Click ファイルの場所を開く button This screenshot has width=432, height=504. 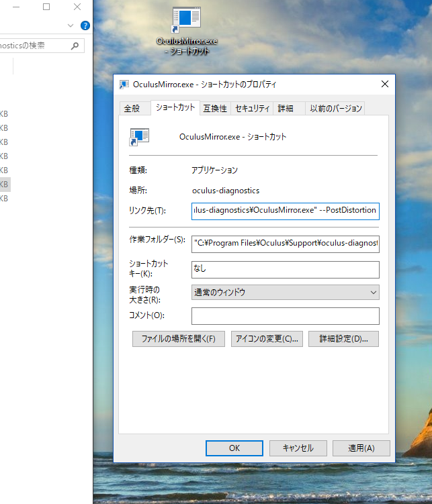[x=179, y=339]
